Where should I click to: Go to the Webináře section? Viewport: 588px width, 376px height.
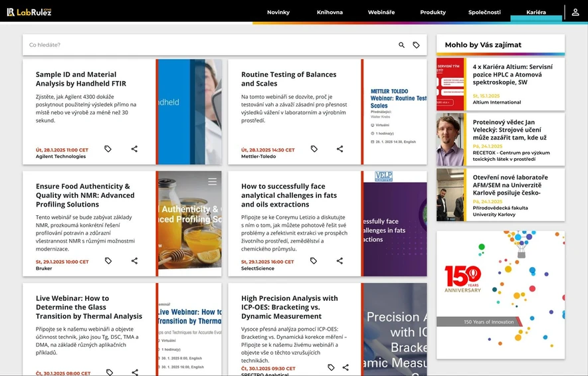click(381, 13)
